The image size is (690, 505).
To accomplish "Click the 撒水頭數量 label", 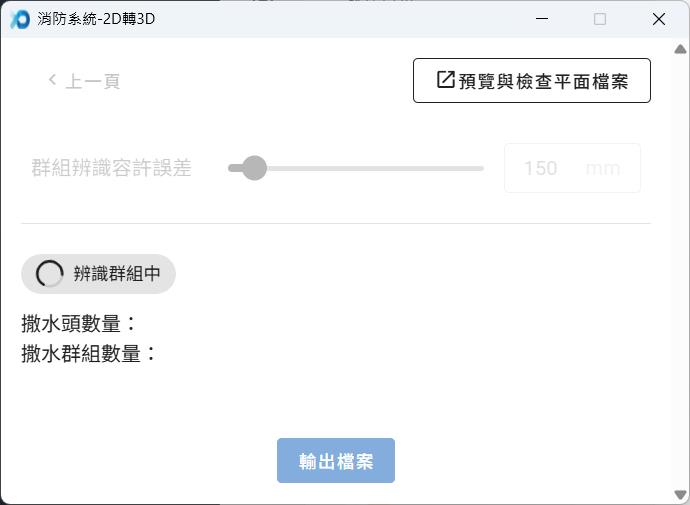I will pos(79,324).
